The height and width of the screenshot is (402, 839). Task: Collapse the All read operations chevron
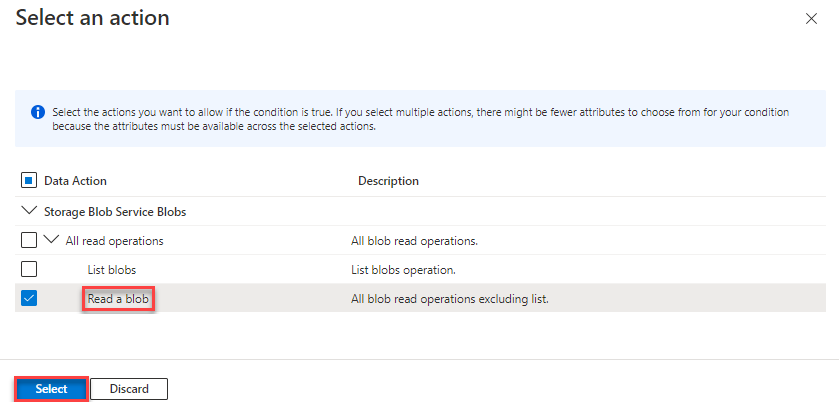click(x=51, y=241)
